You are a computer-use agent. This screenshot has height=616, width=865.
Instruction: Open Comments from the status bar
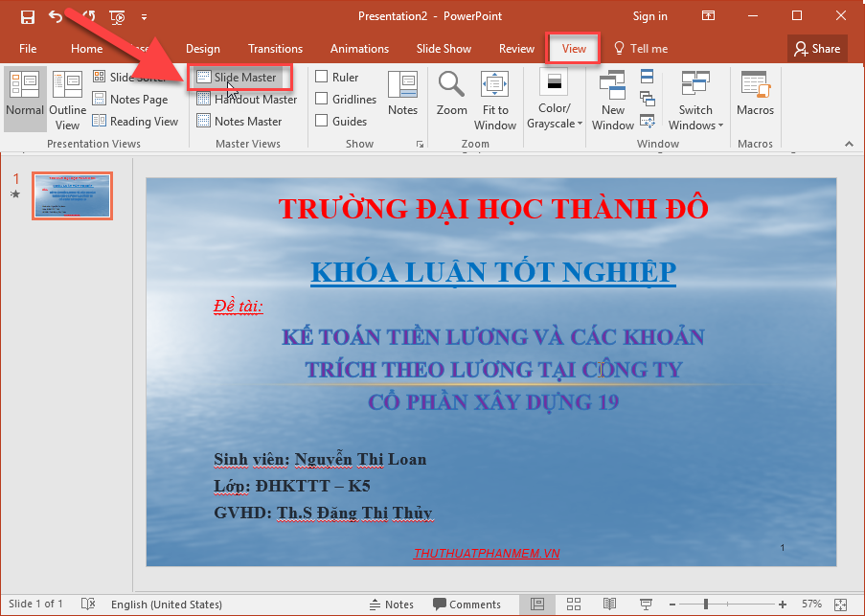tap(467, 605)
